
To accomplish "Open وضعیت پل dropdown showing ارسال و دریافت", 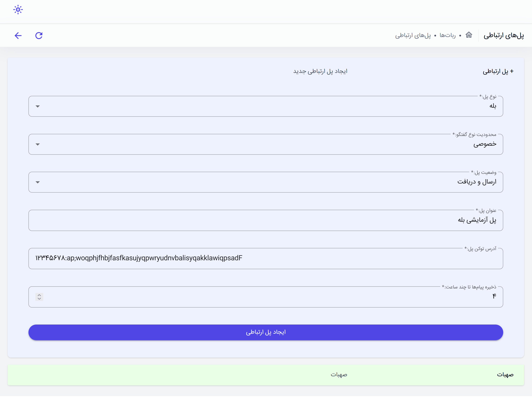I will click(266, 182).
